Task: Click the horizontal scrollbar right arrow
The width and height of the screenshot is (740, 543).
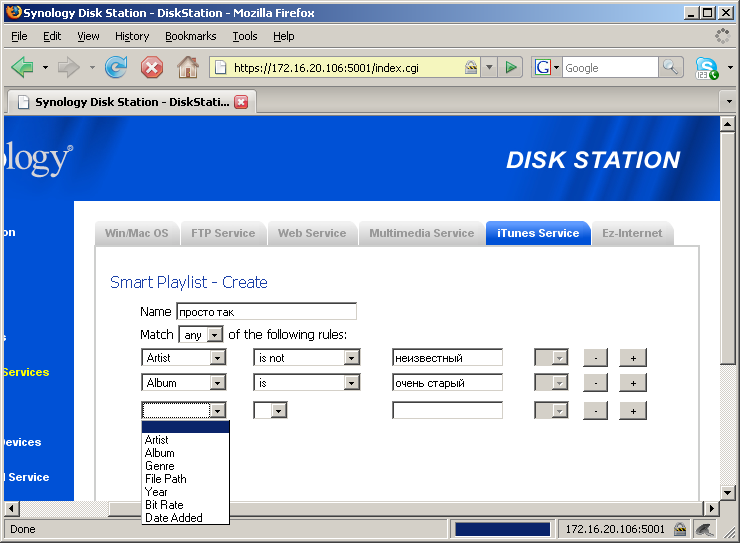Action: tap(711, 509)
